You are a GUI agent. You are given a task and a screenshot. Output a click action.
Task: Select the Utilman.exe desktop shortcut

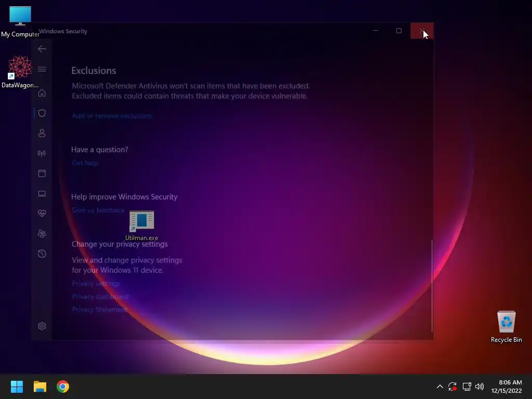tap(141, 225)
